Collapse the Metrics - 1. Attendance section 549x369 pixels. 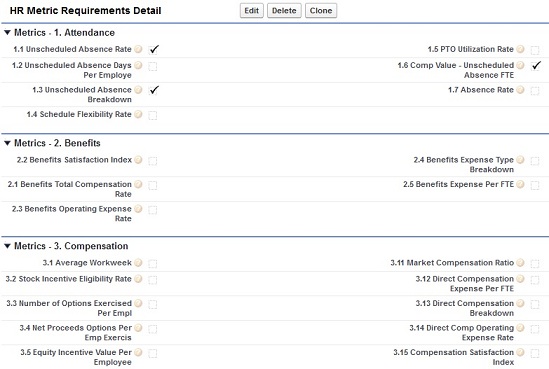tap(7, 33)
